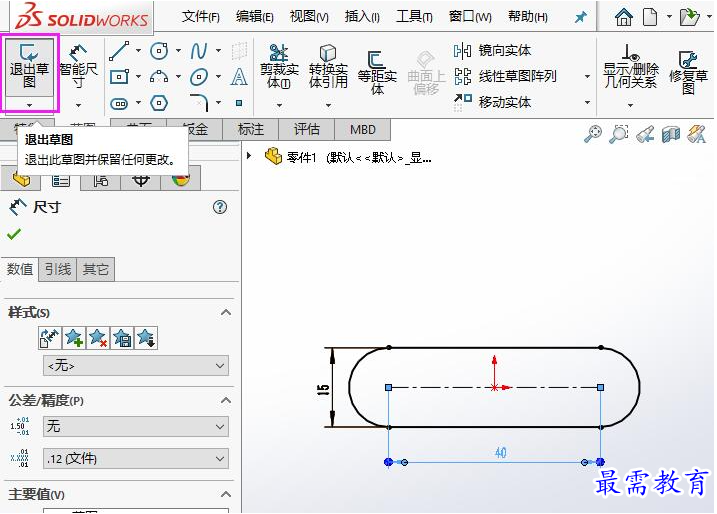The width and height of the screenshot is (717, 514).
Task: Select the Ellipse sketch tool
Action: [199, 77]
